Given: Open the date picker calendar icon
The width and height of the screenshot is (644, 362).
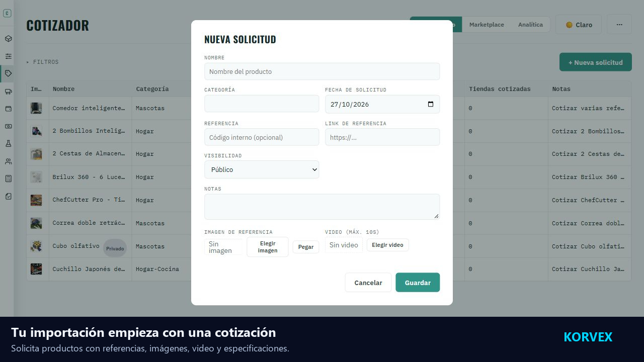Looking at the screenshot, I should (431, 104).
